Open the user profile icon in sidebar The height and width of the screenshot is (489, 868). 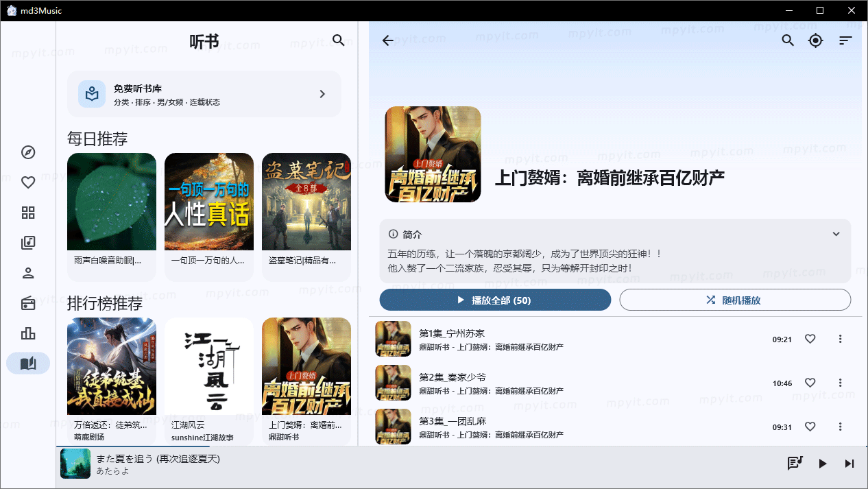click(28, 273)
